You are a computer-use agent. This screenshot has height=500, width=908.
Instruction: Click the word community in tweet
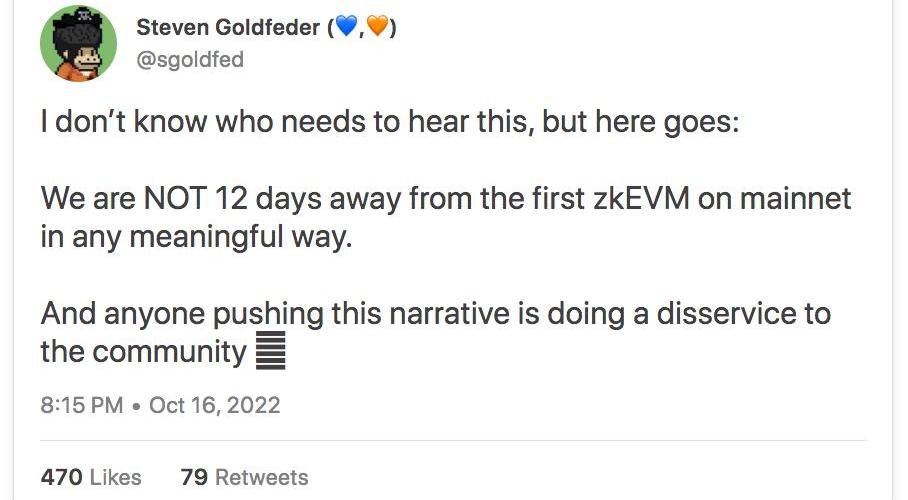[x=169, y=352]
